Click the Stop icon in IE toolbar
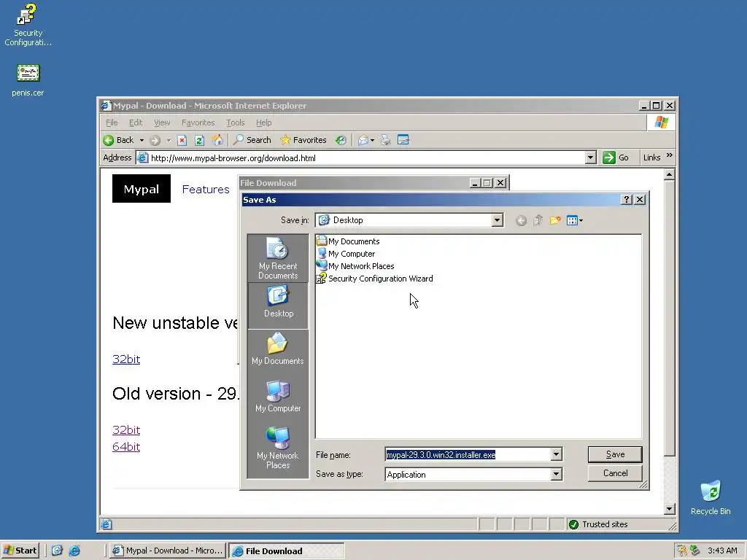 pos(182,140)
